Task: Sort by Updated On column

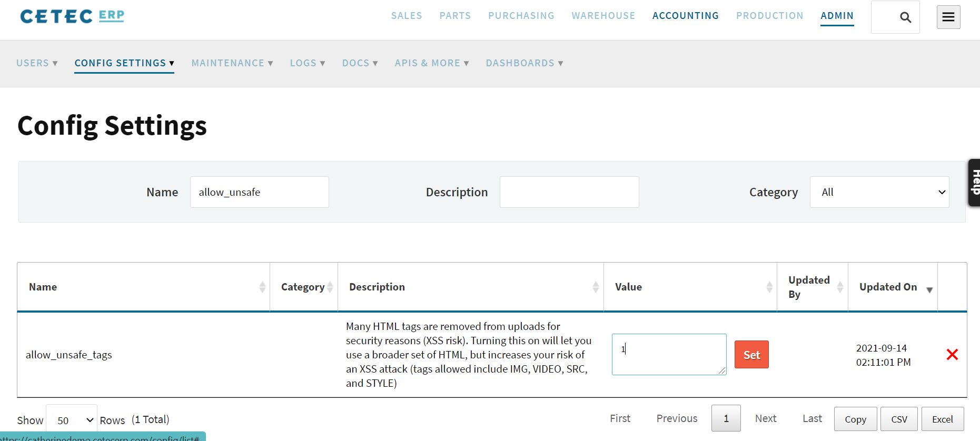Action: [893, 287]
